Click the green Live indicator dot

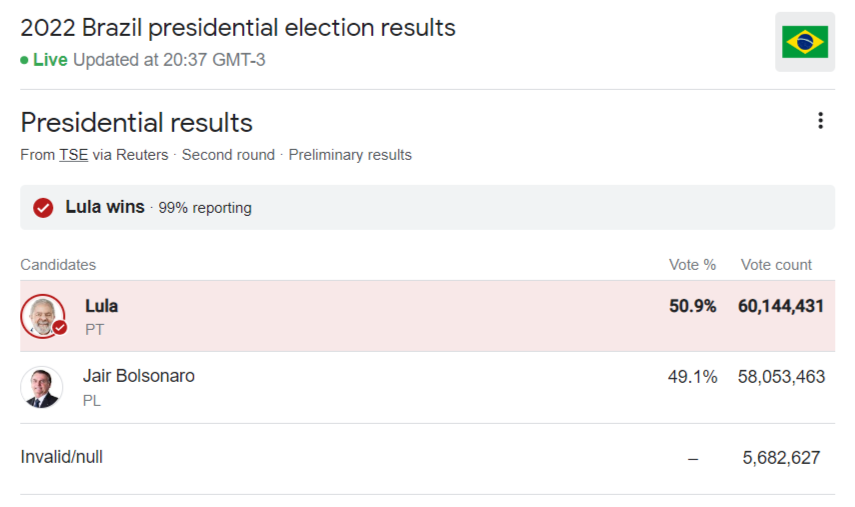[x=24, y=60]
